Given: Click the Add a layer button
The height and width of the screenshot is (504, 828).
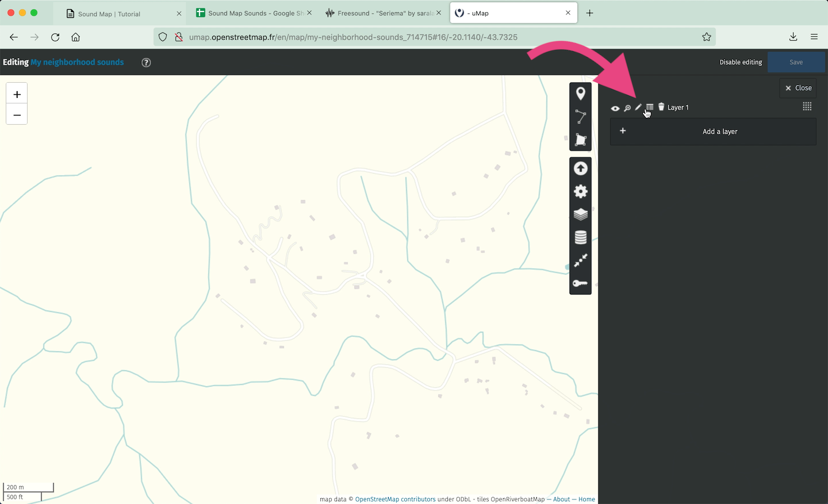Looking at the screenshot, I should (712, 132).
